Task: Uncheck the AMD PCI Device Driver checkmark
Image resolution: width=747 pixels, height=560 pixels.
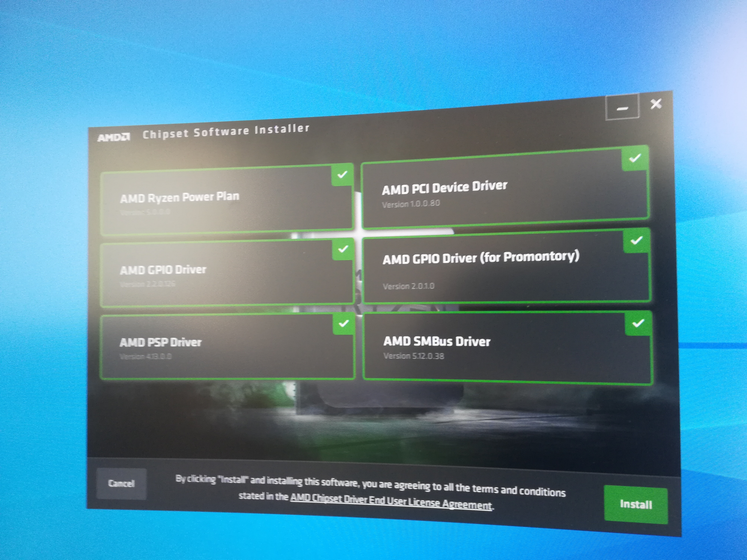Action: point(635,158)
